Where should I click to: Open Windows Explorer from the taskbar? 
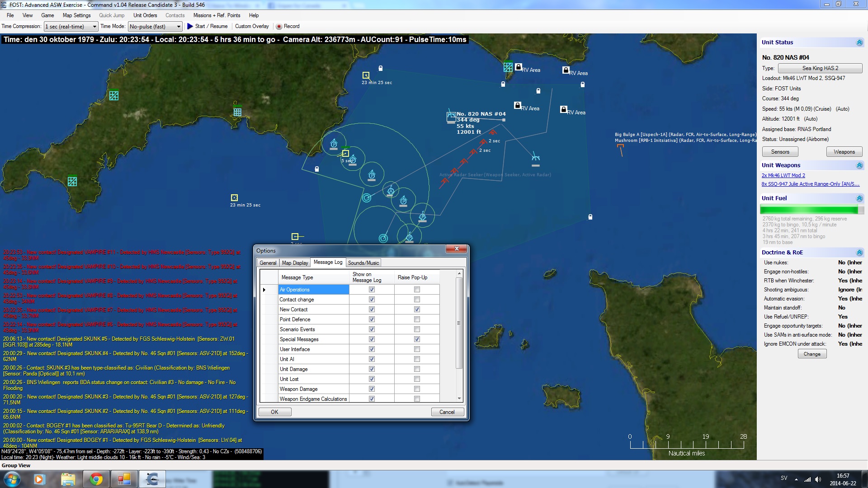(x=68, y=479)
